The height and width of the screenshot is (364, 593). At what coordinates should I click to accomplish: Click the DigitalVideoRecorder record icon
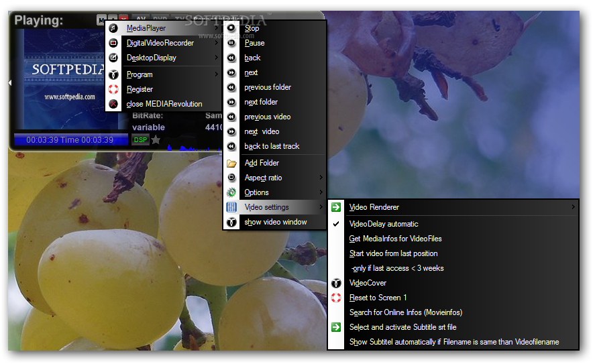[113, 43]
